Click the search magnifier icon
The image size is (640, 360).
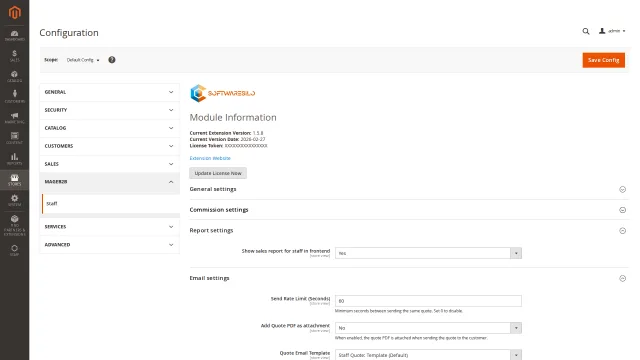click(x=586, y=31)
